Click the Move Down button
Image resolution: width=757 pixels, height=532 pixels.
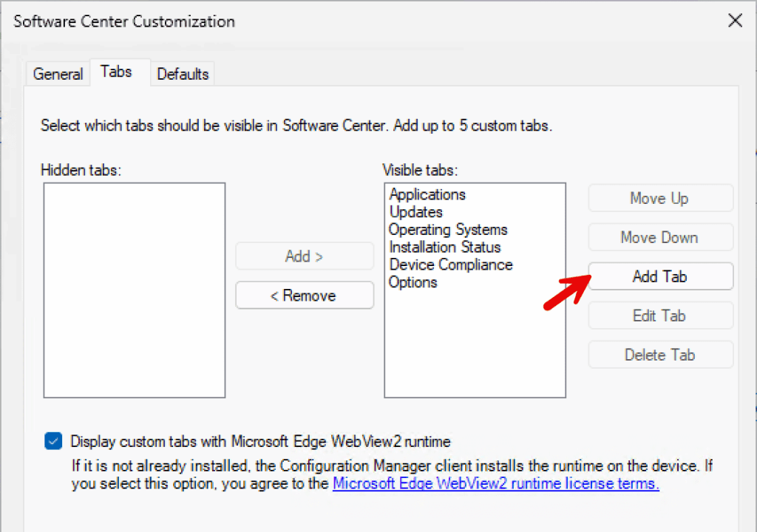[660, 237]
